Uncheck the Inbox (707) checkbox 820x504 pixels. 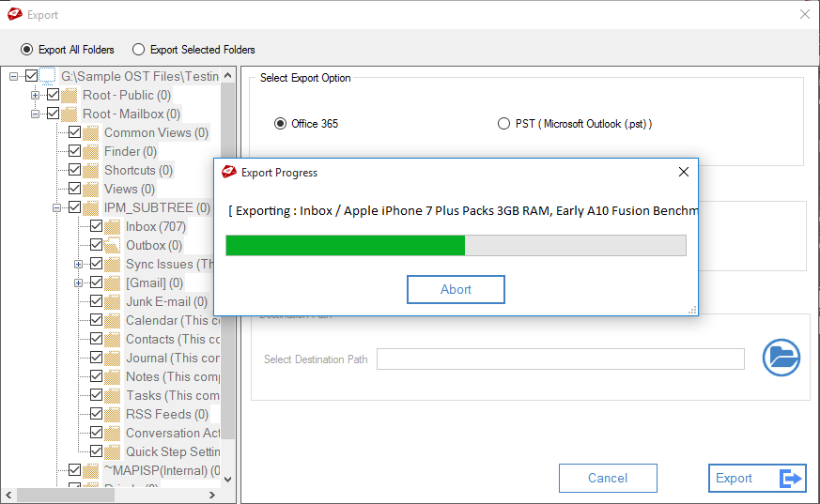coord(96,226)
